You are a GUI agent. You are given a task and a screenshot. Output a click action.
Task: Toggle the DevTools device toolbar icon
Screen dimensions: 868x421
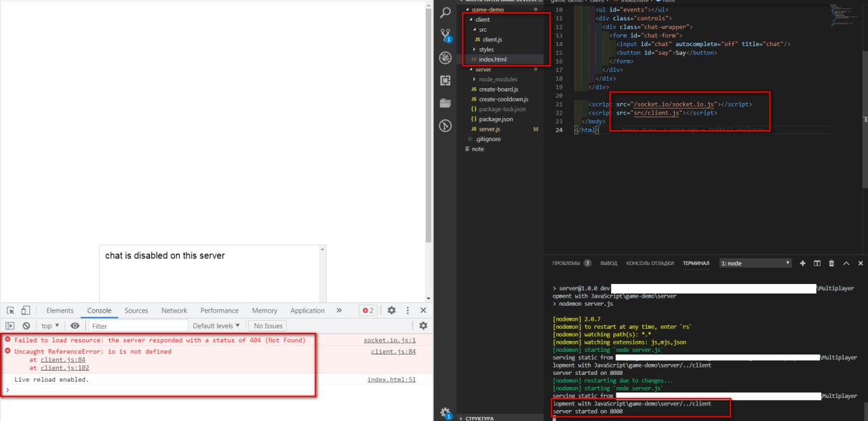click(25, 310)
